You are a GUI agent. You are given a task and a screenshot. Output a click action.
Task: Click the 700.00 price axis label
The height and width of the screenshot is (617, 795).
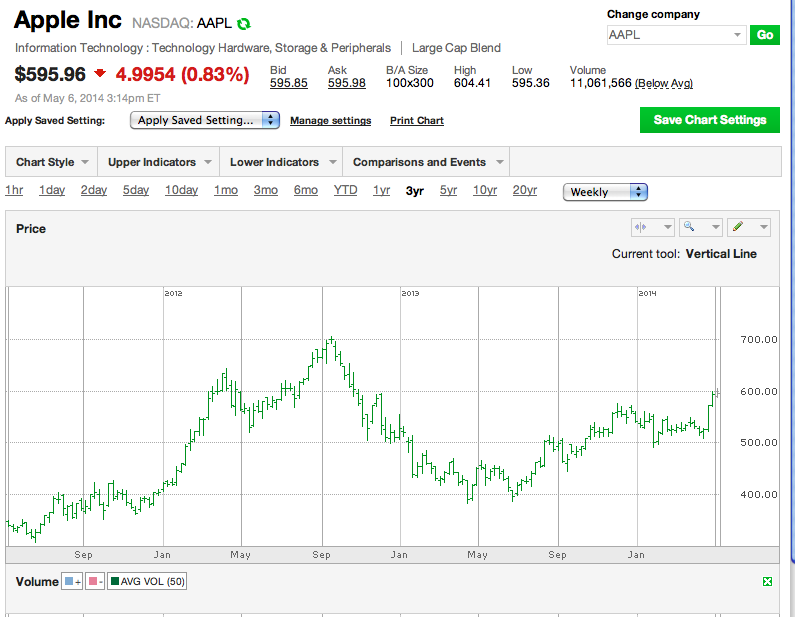click(x=758, y=339)
